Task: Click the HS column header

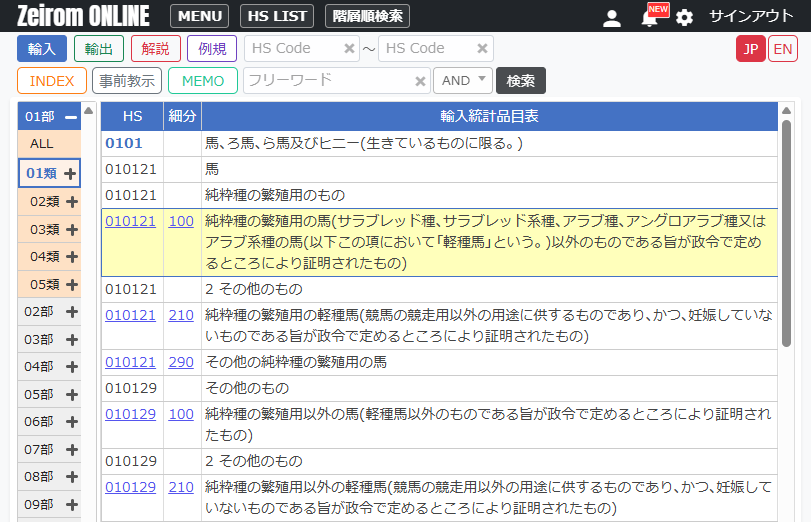Action: (x=132, y=116)
